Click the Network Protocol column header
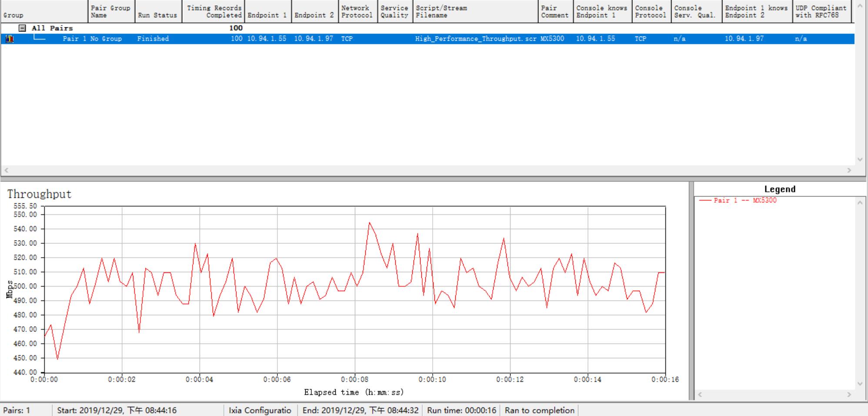This screenshot has width=868, height=416. tap(357, 12)
